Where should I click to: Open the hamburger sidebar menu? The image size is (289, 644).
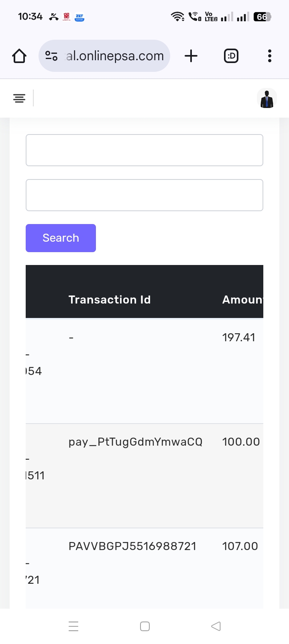point(19,98)
